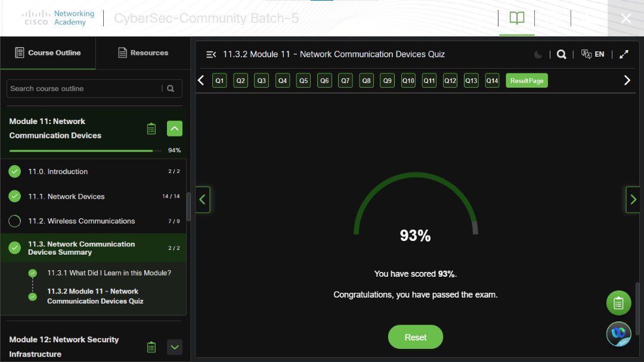Open floating green clipboard button
644x362 pixels.
point(618,303)
